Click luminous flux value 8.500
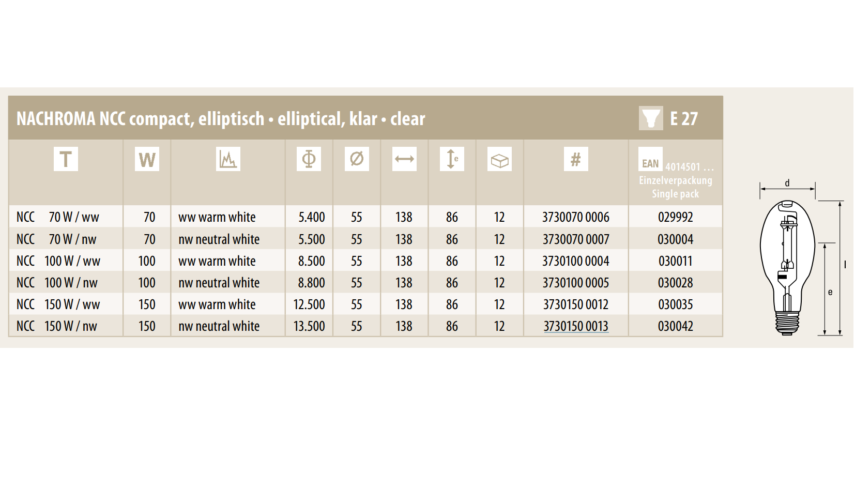Viewport: 855px width, 504px height. tap(312, 261)
